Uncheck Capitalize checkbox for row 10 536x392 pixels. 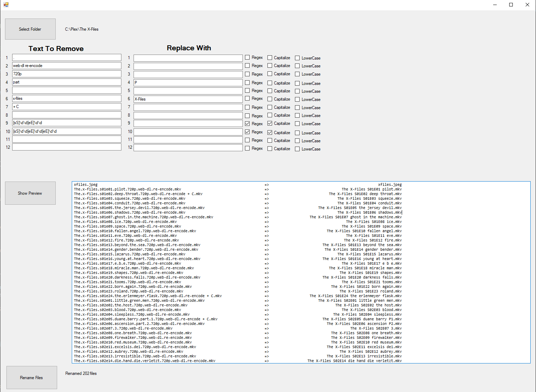270,132
